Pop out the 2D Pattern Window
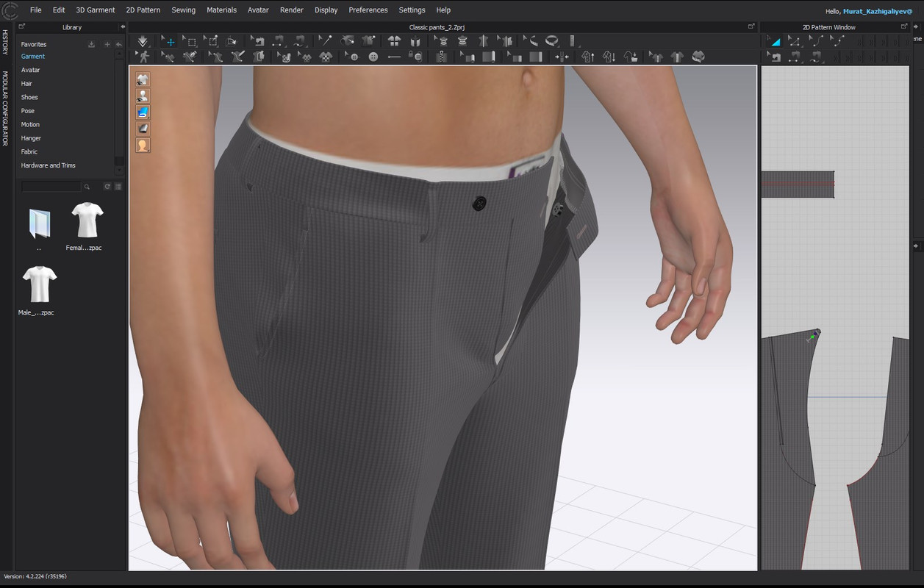 pyautogui.click(x=904, y=26)
